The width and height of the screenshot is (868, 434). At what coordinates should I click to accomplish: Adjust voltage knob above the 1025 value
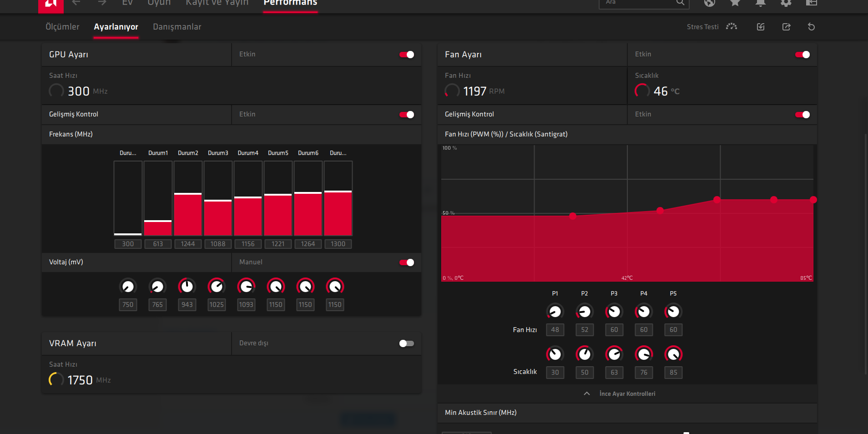tap(217, 286)
